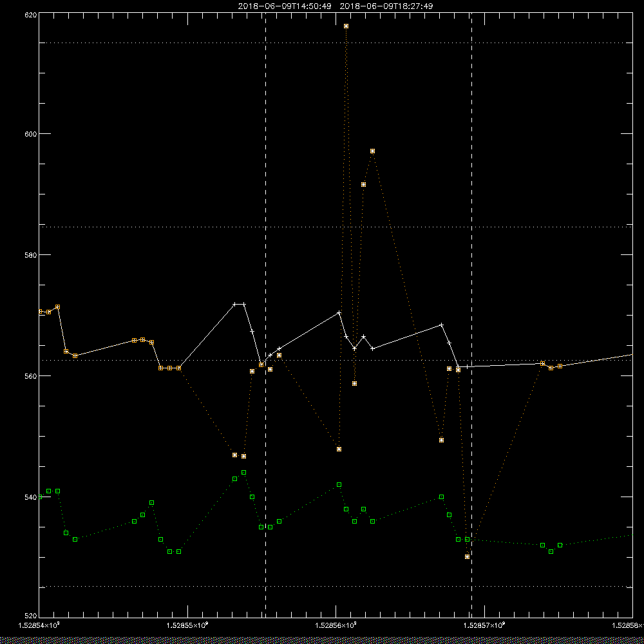This screenshot has width=644, height=644.
Task: Click the start timestamp 2018-06-09T14:50:49 in title
Action: 285,6
